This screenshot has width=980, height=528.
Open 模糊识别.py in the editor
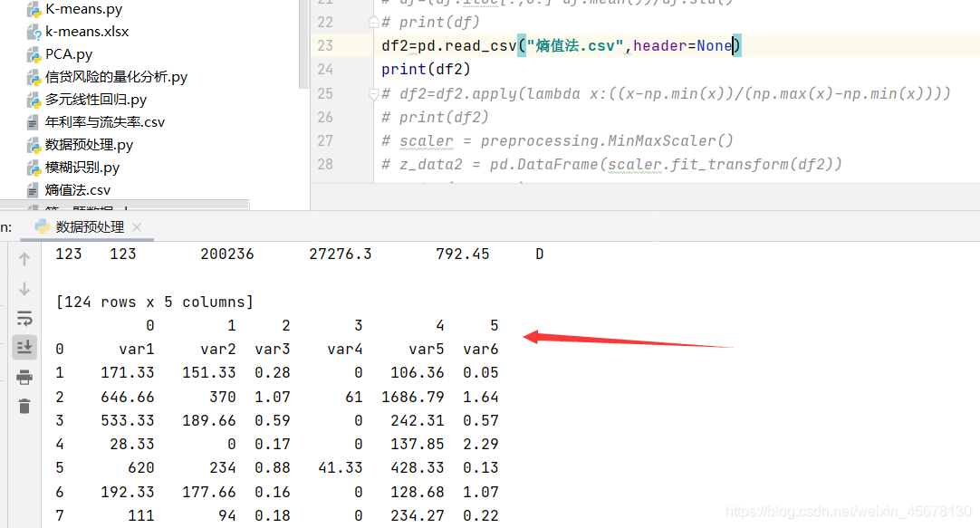[x=82, y=167]
